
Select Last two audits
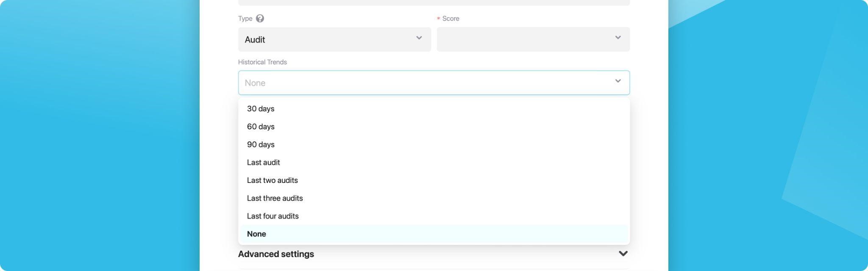(x=272, y=180)
